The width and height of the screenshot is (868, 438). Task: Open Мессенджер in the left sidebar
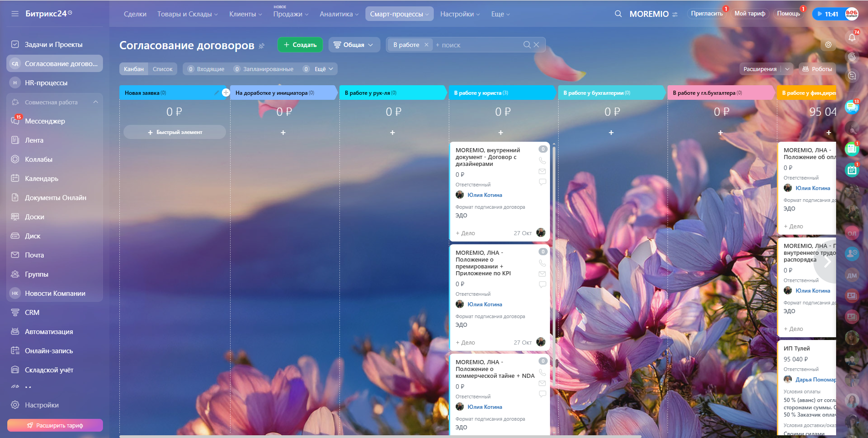45,121
